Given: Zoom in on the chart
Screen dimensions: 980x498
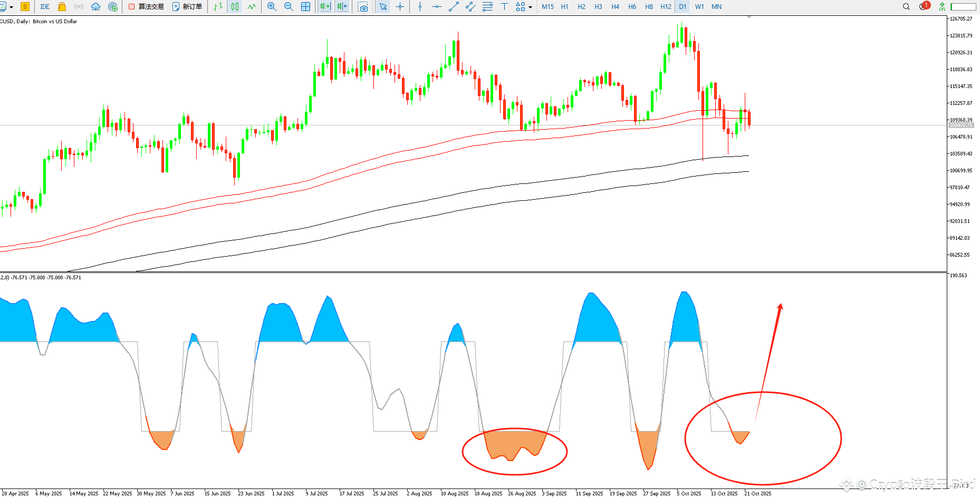Looking at the screenshot, I should [272, 7].
